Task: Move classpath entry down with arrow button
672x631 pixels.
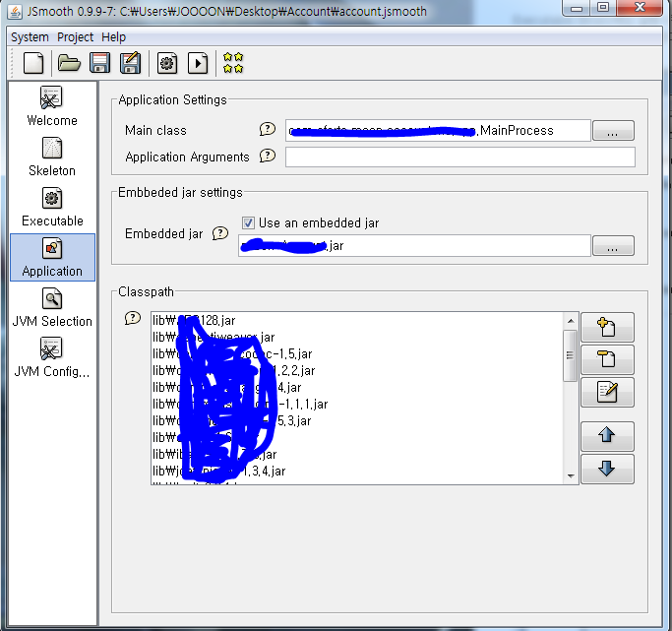Action: [x=607, y=469]
